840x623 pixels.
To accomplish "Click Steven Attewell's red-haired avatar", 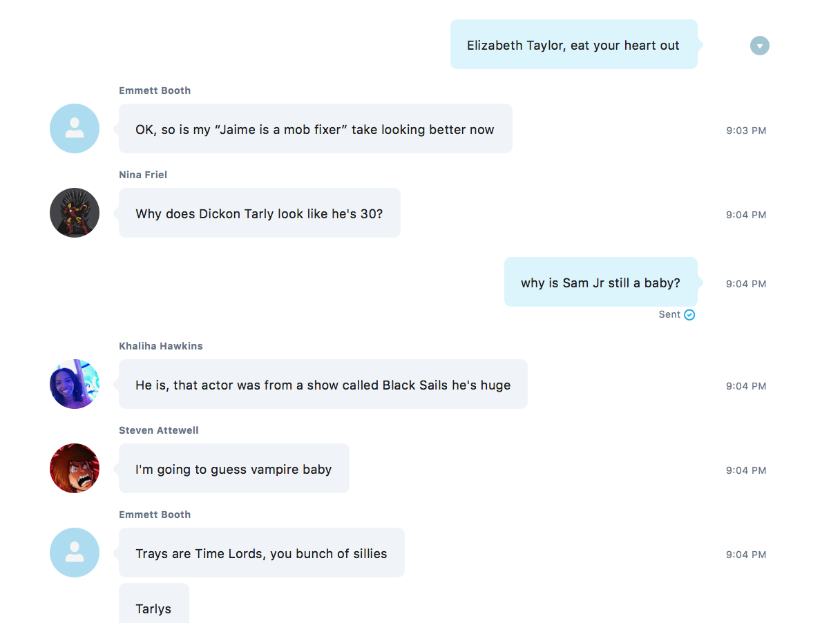I will click(75, 468).
